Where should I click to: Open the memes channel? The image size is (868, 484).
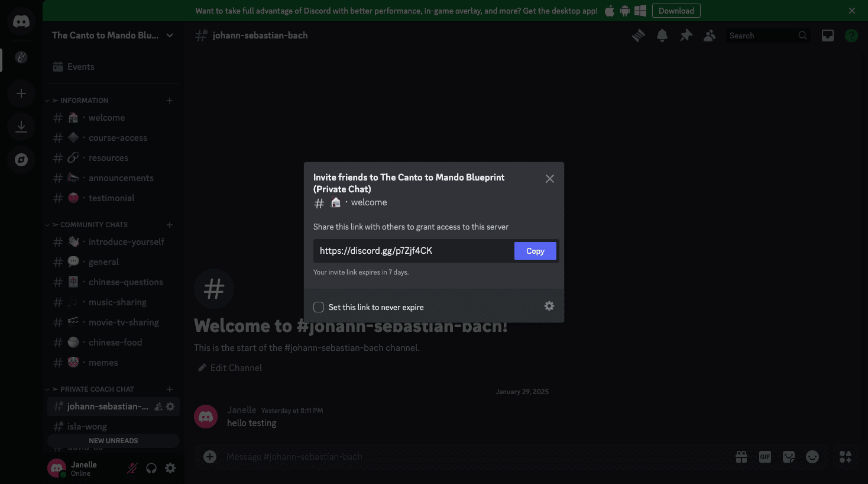tap(114, 363)
